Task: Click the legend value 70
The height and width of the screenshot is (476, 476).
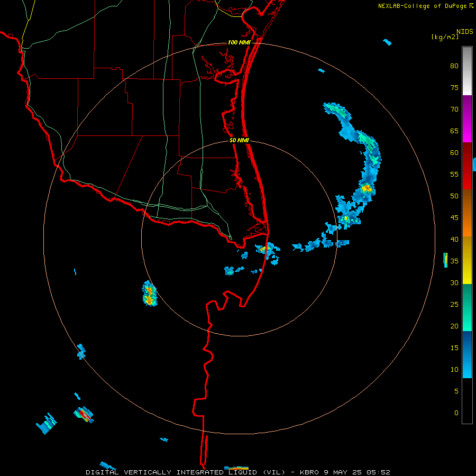Action: (454, 109)
